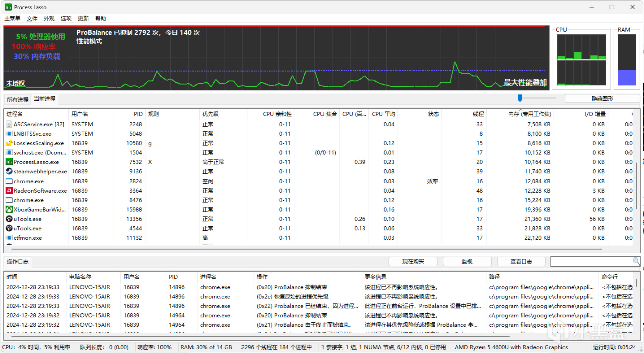Image resolution: width=644 pixels, height=353 pixels.
Task: Sort by PID column header in process list
Action: click(129, 114)
